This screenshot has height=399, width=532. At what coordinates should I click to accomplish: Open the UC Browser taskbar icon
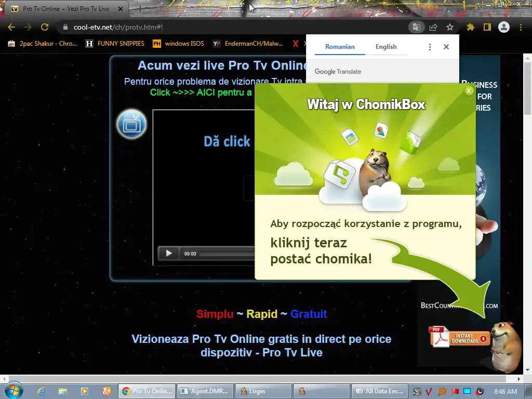pyautogui.click(x=106, y=391)
